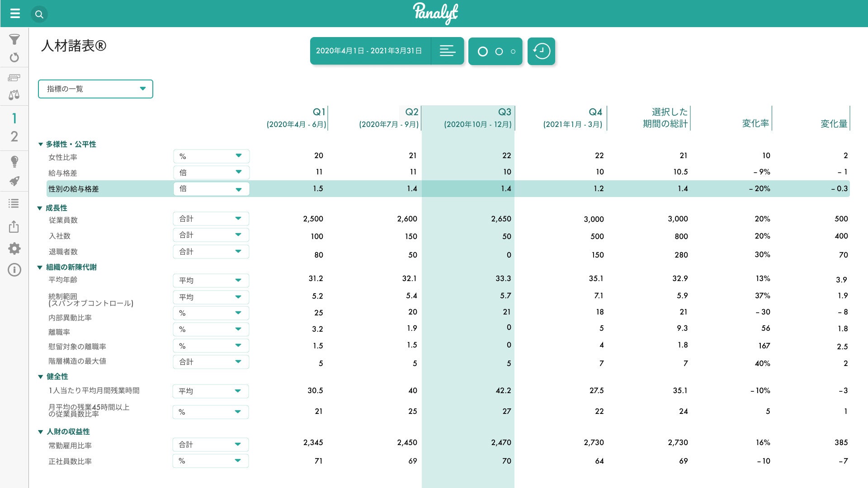The width and height of the screenshot is (868, 488).
Task: Click the rocket icon in sidebar
Action: pyautogui.click(x=14, y=181)
